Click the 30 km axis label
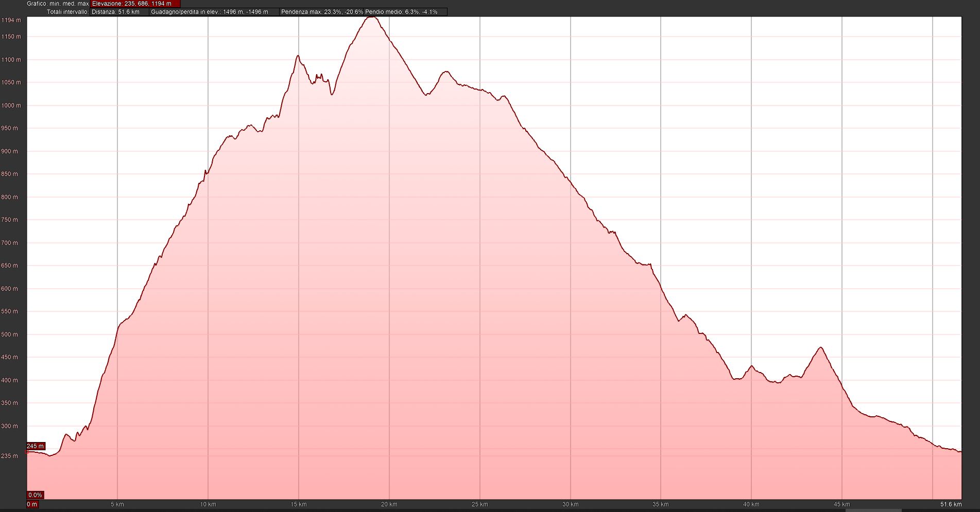Viewport: 980px width, 512px height. (x=570, y=504)
